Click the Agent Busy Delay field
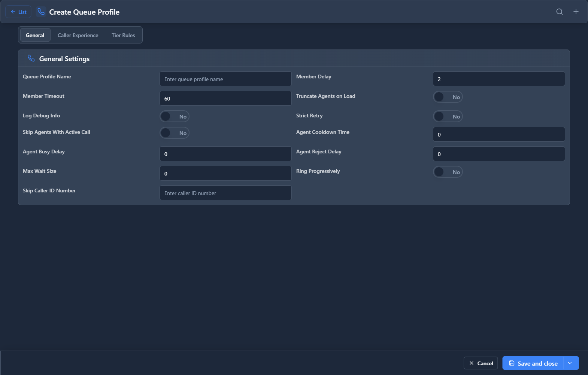The width and height of the screenshot is (588, 375). point(225,154)
